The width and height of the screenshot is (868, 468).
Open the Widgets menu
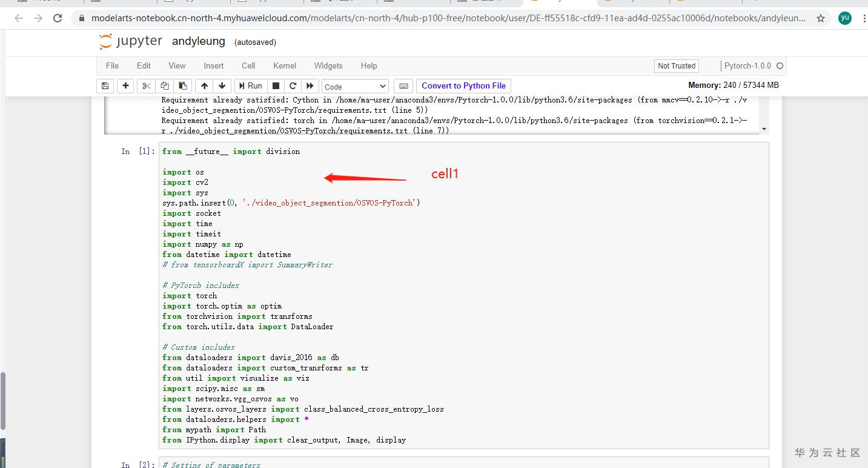pyautogui.click(x=328, y=66)
